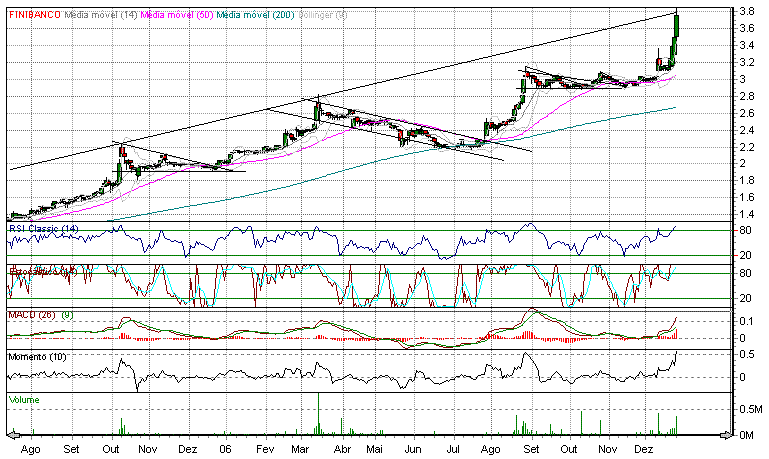Screen dimensions: 769x459
Task: Click the 1.4 price axis label
Action: [747, 214]
